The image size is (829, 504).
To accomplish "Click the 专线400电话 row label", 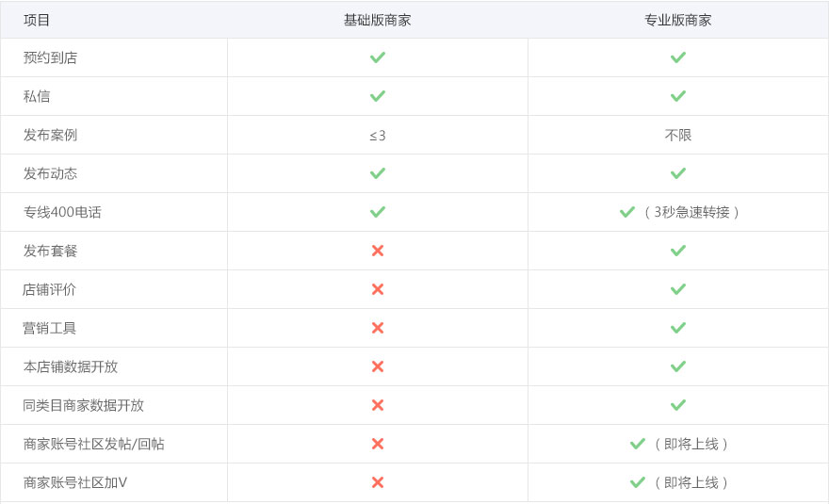I will [x=62, y=212].
